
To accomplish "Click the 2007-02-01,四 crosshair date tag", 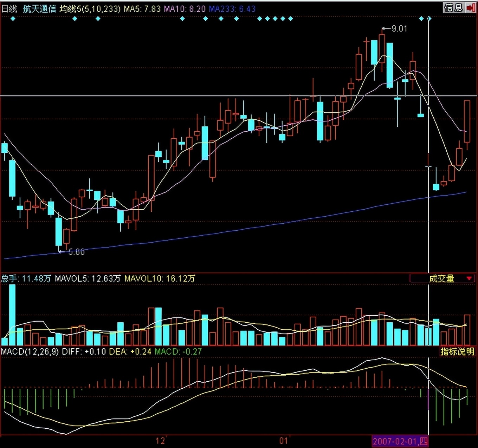I will (400, 441).
